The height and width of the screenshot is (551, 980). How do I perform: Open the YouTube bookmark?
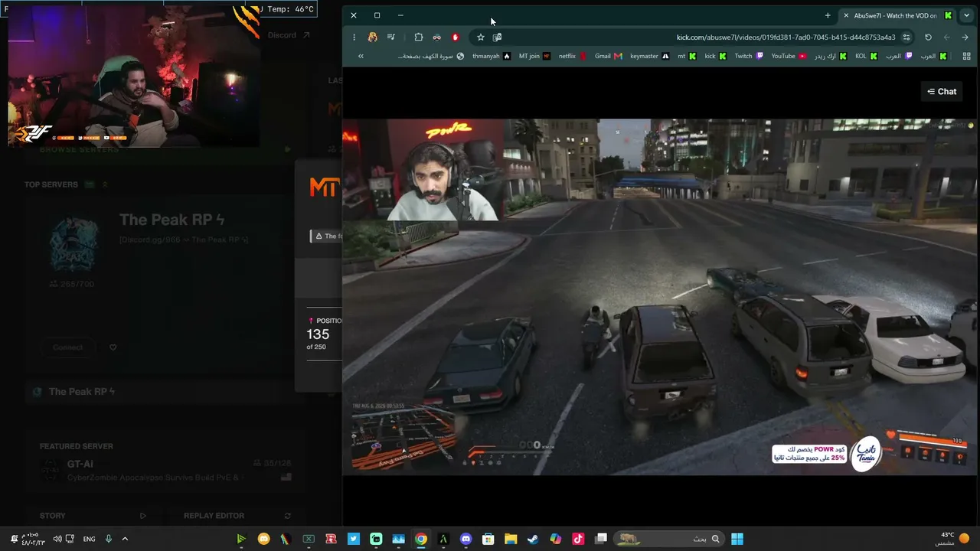click(x=789, y=56)
